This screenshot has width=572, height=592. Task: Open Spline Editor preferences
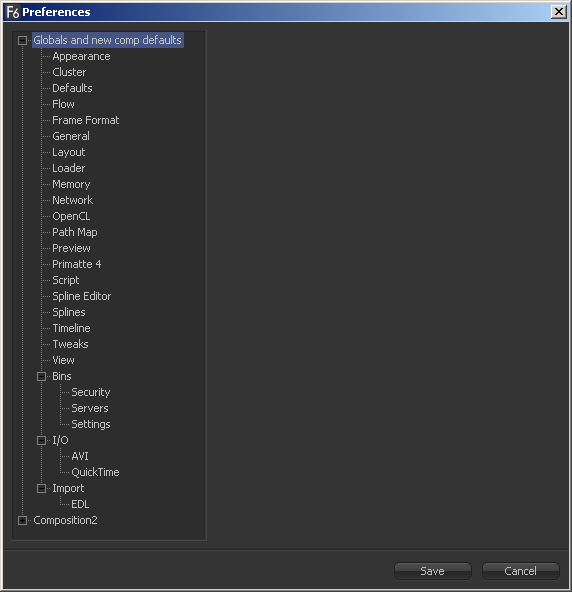(x=82, y=296)
